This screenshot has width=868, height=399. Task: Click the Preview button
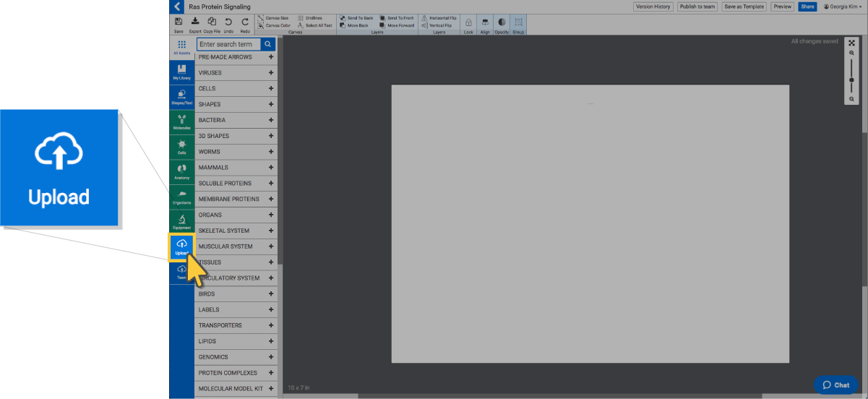[782, 7]
